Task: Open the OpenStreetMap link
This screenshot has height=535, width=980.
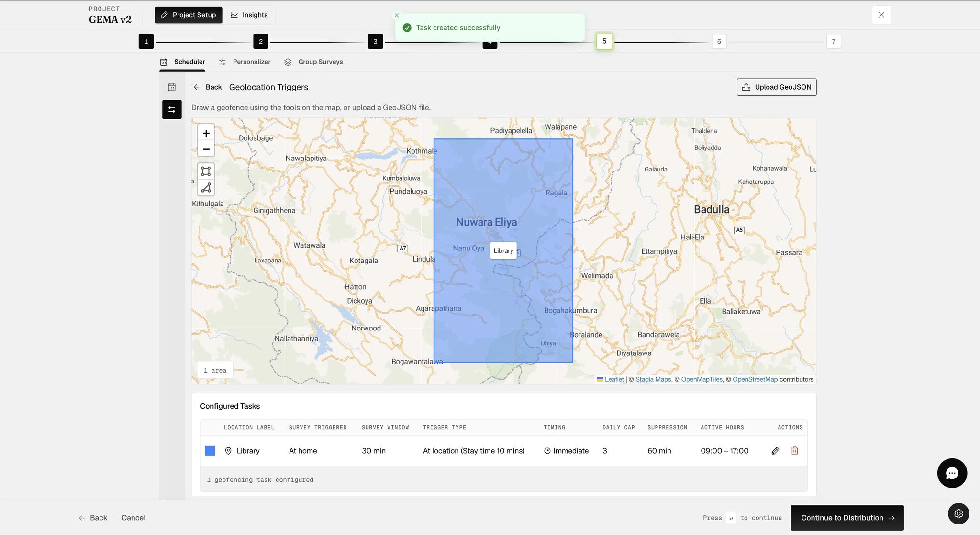Action: pyautogui.click(x=755, y=379)
